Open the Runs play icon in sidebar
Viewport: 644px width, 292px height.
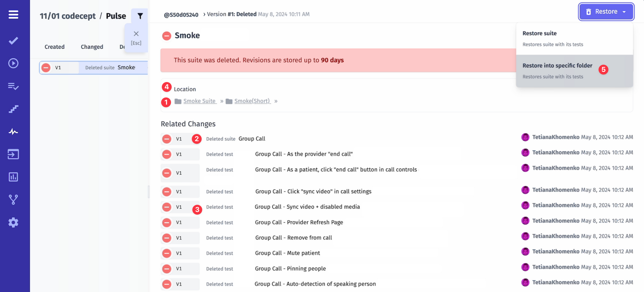pos(13,63)
